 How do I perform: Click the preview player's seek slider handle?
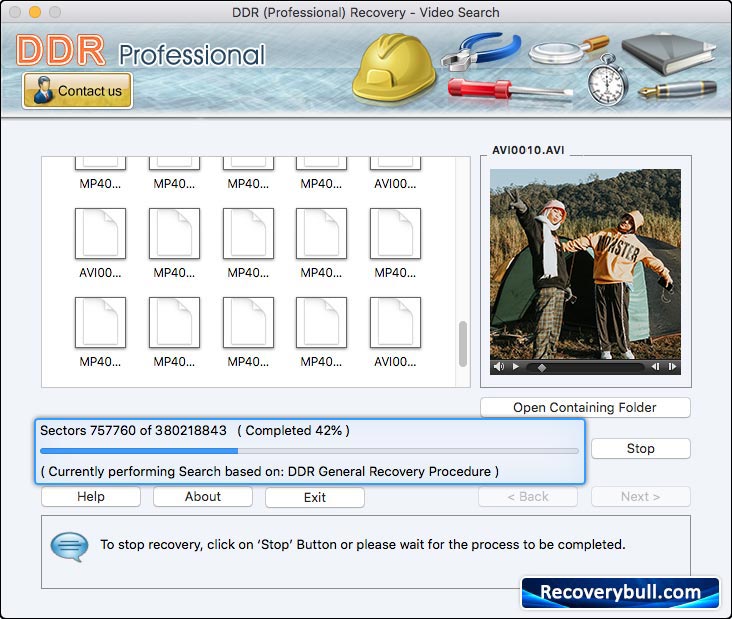point(542,368)
